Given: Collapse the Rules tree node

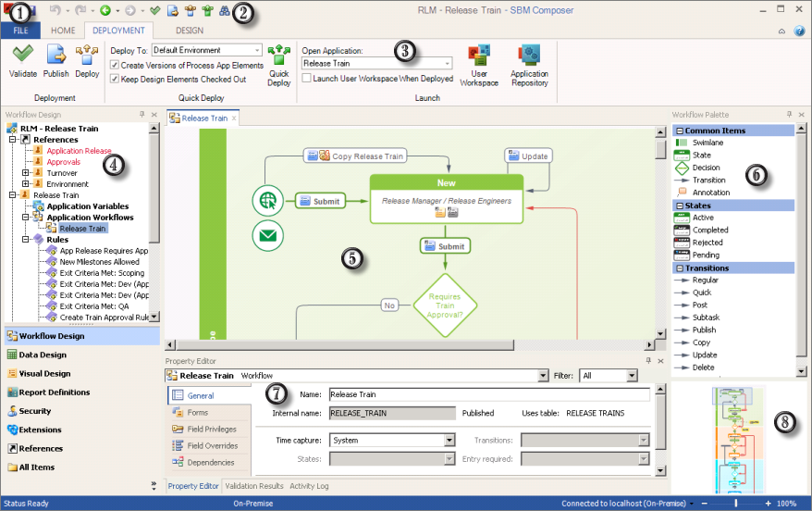Looking at the screenshot, I should coord(25,240).
